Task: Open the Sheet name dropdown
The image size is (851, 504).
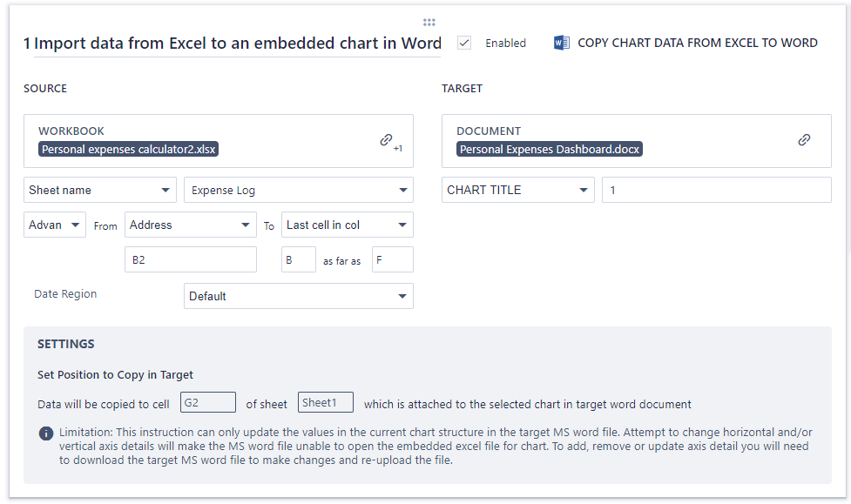Action: [x=100, y=190]
